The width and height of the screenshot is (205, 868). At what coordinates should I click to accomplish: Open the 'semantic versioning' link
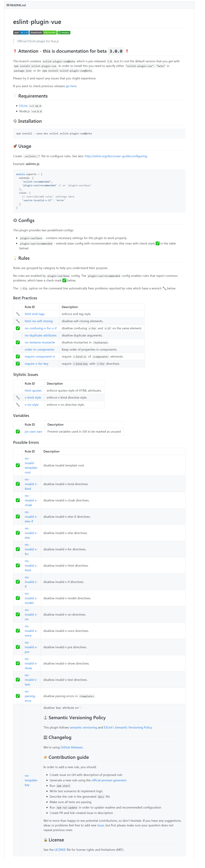(83, 727)
